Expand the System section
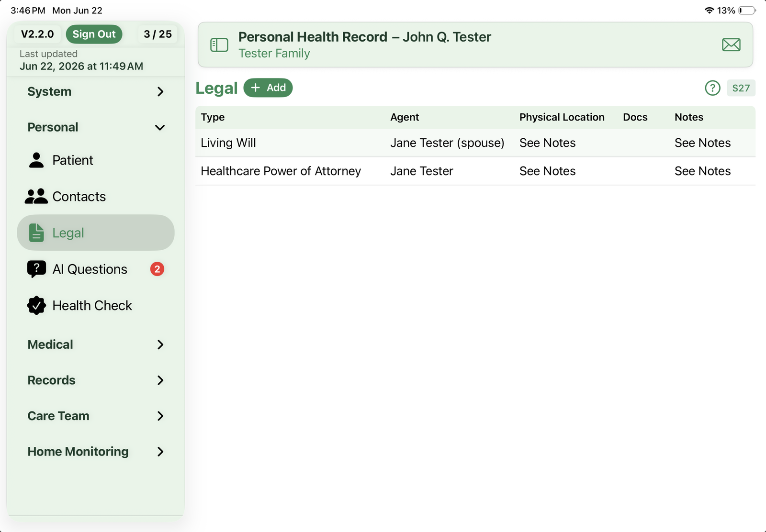 point(96,92)
